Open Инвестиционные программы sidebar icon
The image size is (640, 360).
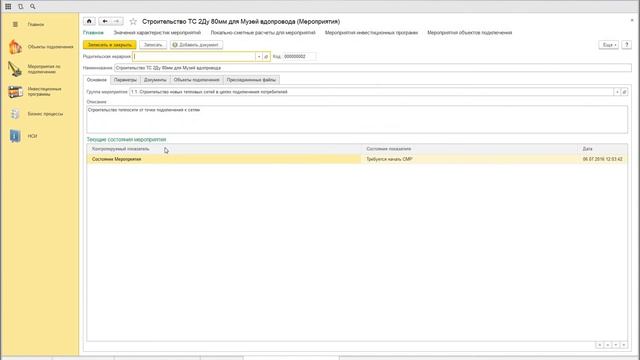[x=15, y=91]
